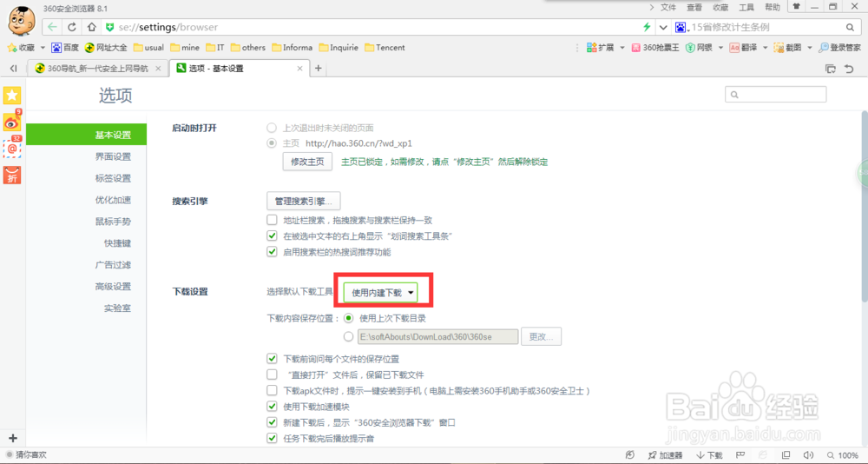
Task: Open the 百度 bookmark
Action: click(x=65, y=48)
